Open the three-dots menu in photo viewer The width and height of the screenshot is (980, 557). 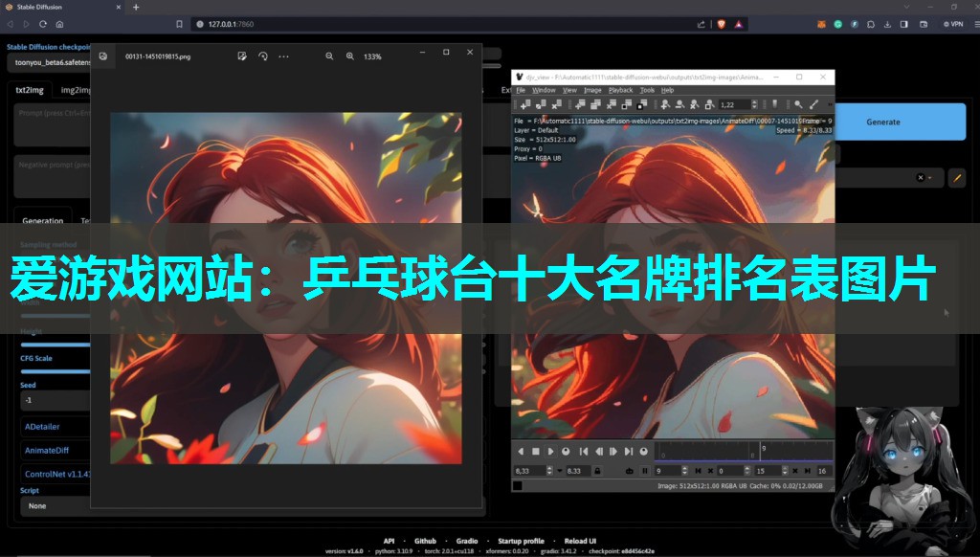point(283,56)
